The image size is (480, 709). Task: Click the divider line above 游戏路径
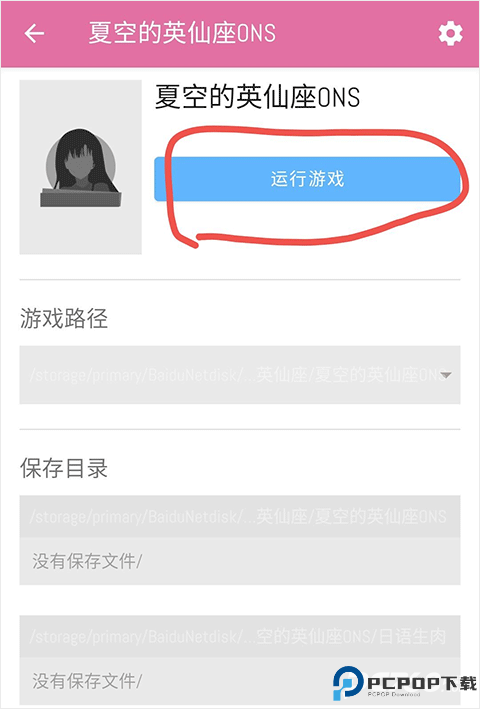pyautogui.click(x=240, y=280)
